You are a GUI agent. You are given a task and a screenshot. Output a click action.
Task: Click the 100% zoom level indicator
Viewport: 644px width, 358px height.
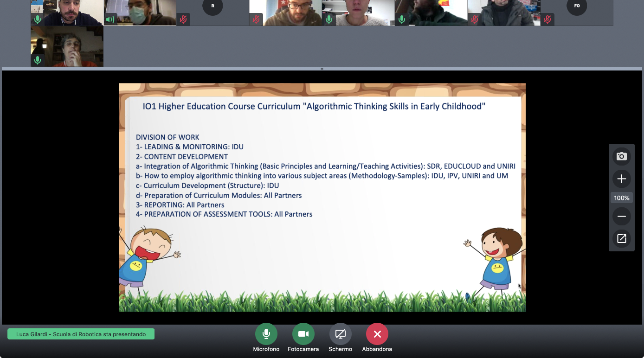click(621, 198)
